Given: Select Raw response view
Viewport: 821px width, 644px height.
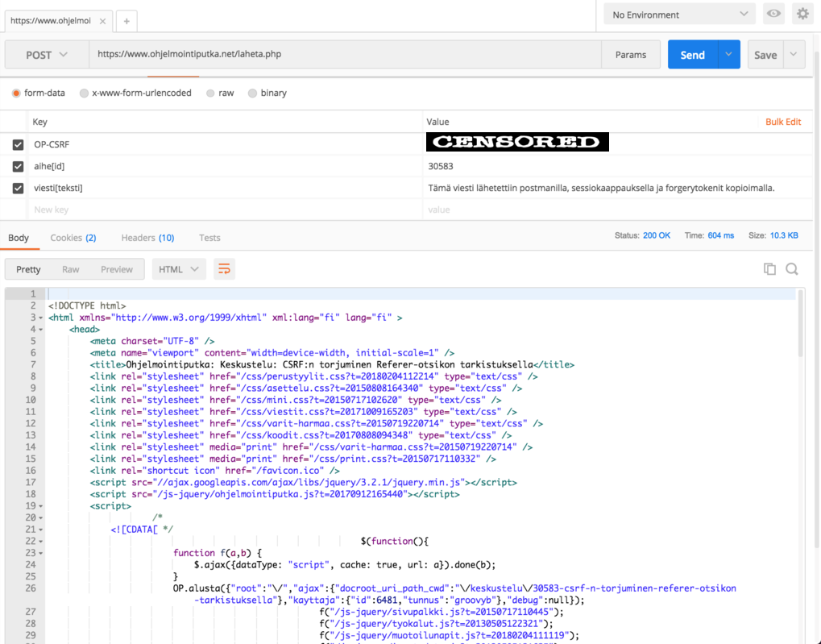Looking at the screenshot, I should point(71,269).
